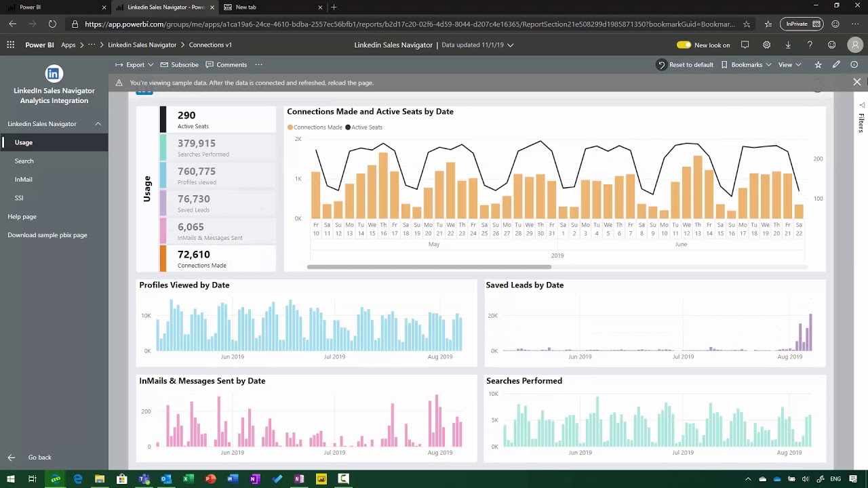Launch Excel from the taskbar
The width and height of the screenshot is (868, 488).
(x=189, y=479)
